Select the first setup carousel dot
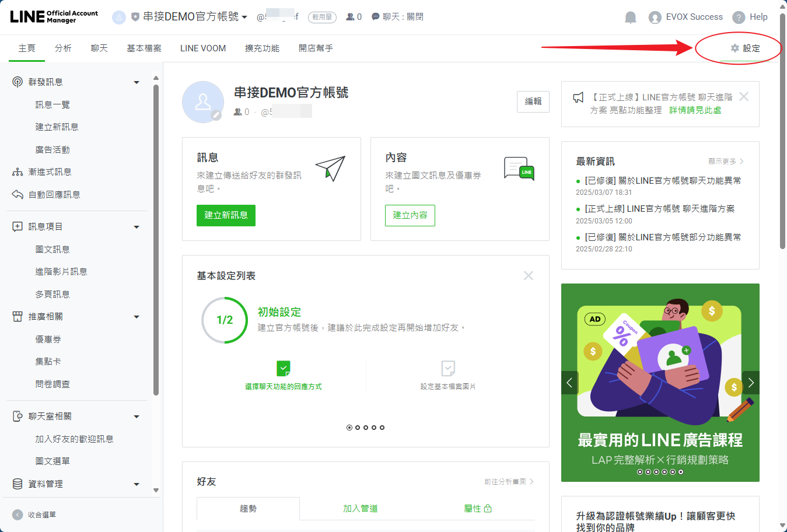 coord(349,428)
